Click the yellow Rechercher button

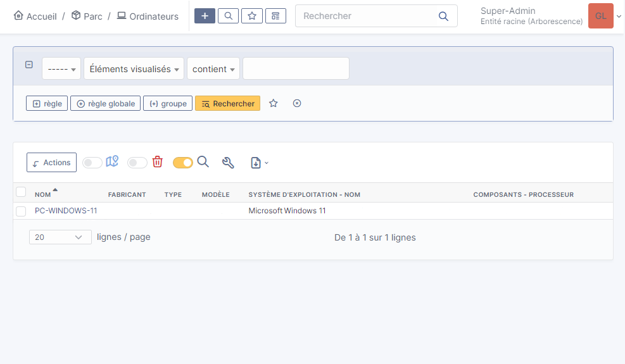point(227,103)
